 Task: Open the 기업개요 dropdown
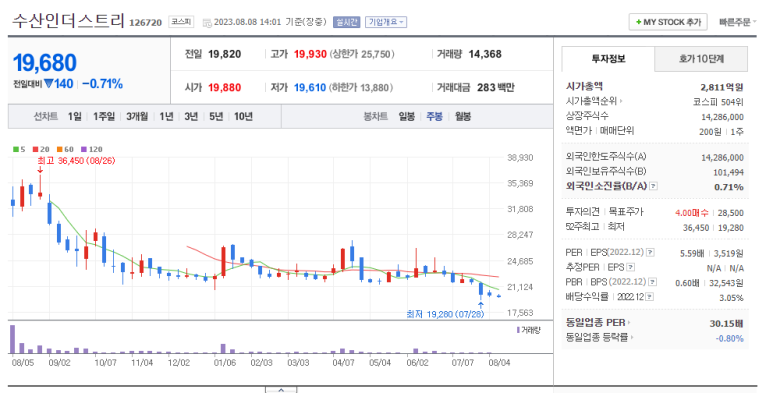(x=386, y=22)
